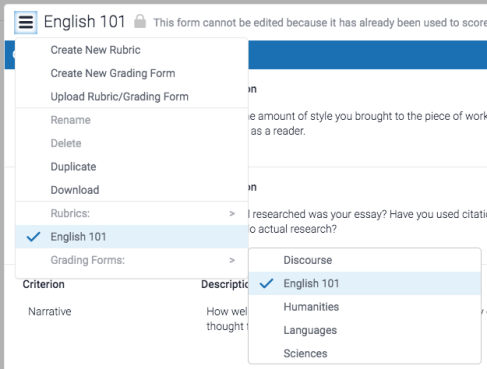
Task: Select checked English 101 grading form
Action: pos(365,283)
